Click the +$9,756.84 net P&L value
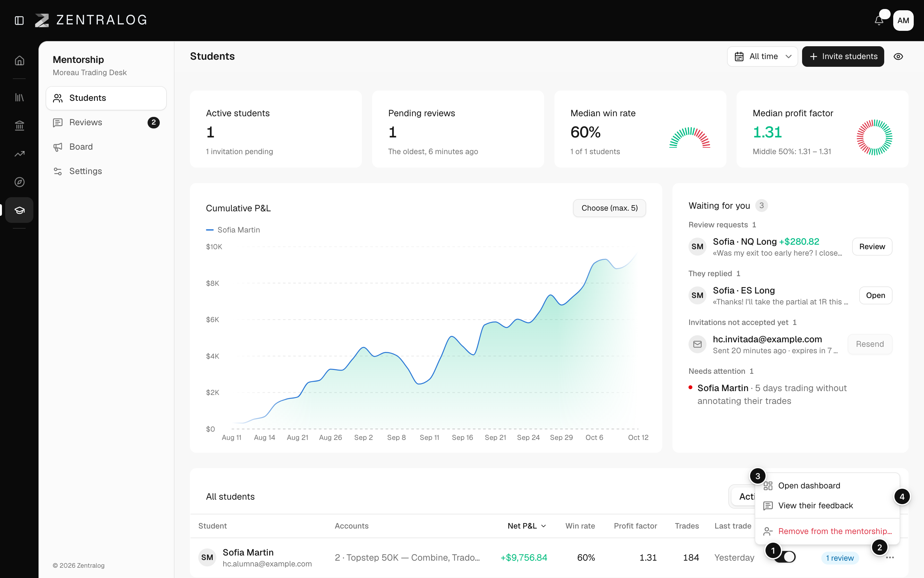924x578 pixels. point(524,557)
